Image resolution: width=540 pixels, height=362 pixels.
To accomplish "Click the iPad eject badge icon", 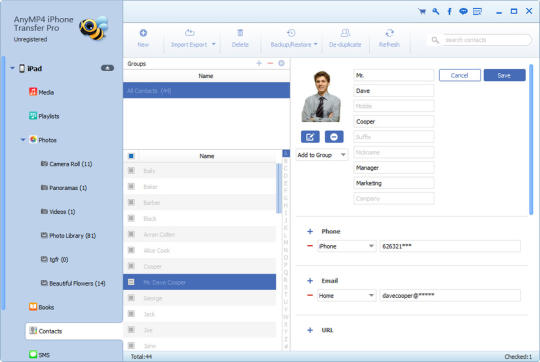I will pyautogui.click(x=107, y=68).
